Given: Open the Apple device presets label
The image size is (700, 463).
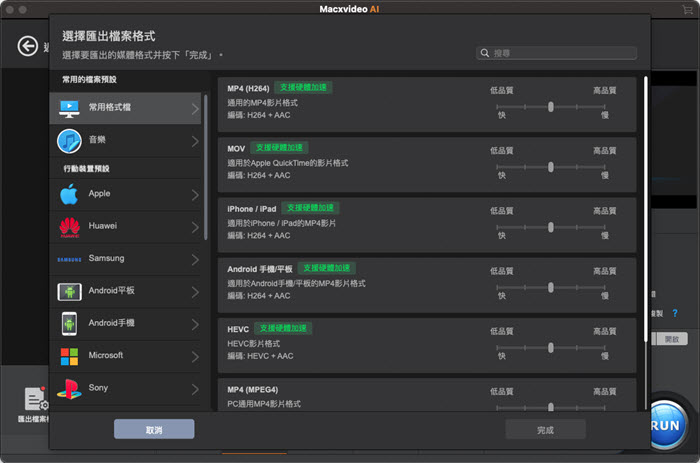Looking at the screenshot, I should pyautogui.click(x=99, y=193).
